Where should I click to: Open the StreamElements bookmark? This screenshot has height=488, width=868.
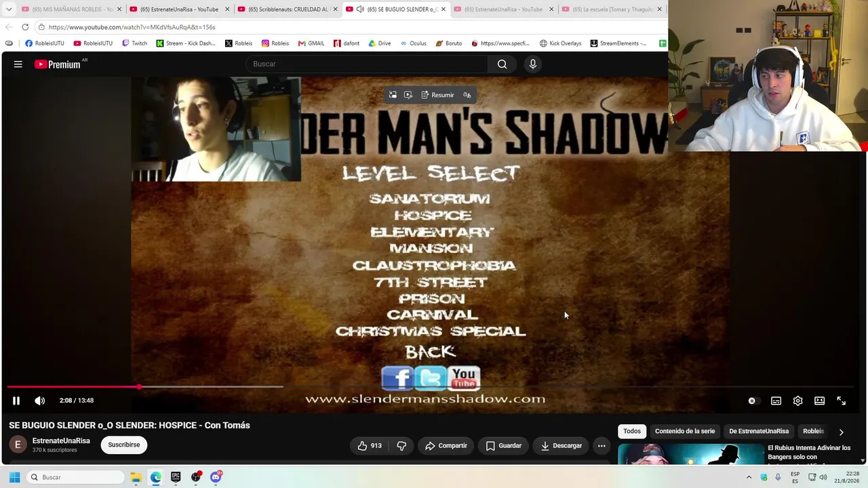[618, 43]
